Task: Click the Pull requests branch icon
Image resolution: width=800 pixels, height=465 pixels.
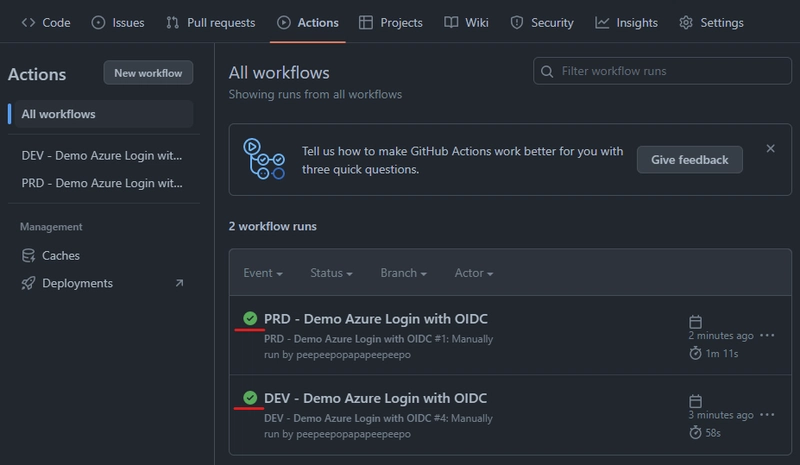Action: point(172,22)
